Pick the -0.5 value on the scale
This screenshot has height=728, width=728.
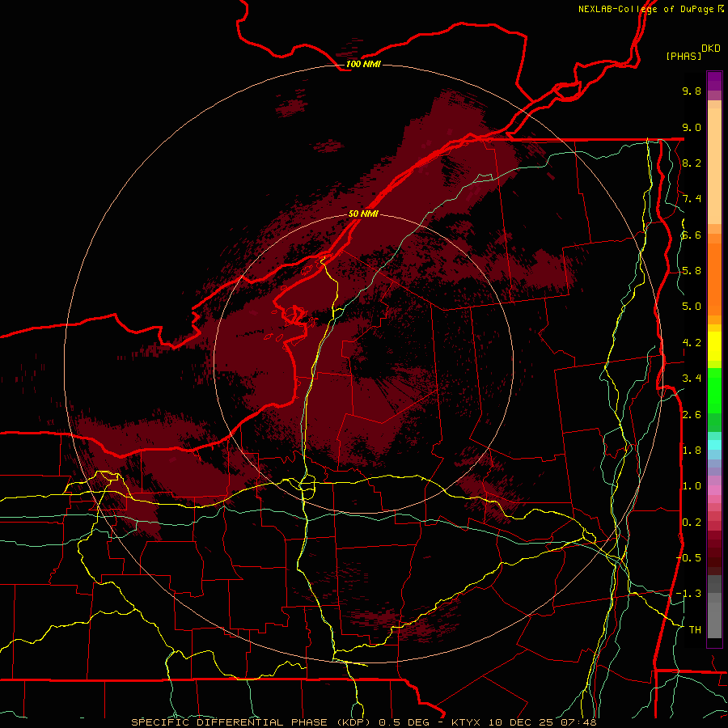click(688, 558)
